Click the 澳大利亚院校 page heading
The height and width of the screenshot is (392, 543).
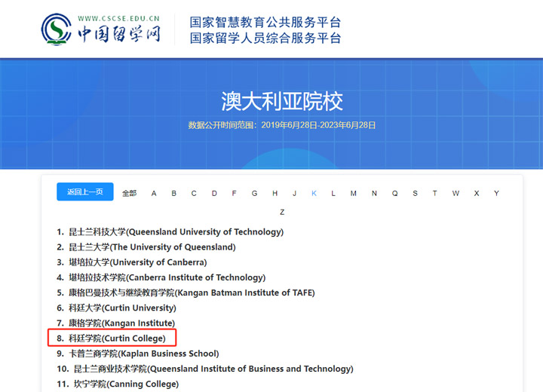click(282, 102)
